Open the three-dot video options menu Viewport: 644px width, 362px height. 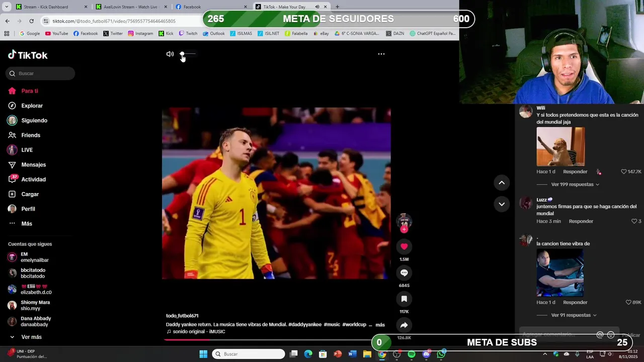pos(381,54)
